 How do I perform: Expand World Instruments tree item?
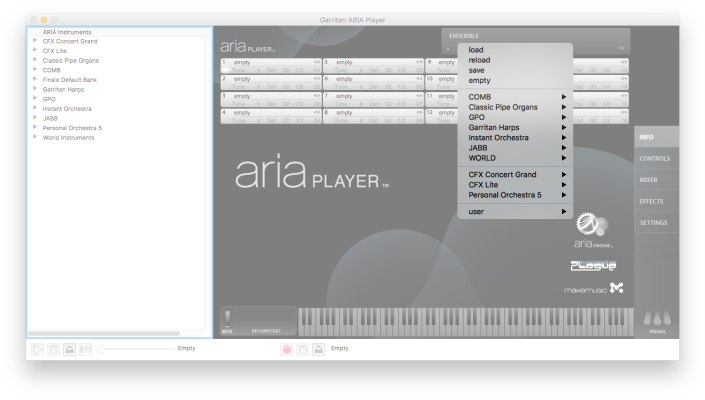[35, 137]
